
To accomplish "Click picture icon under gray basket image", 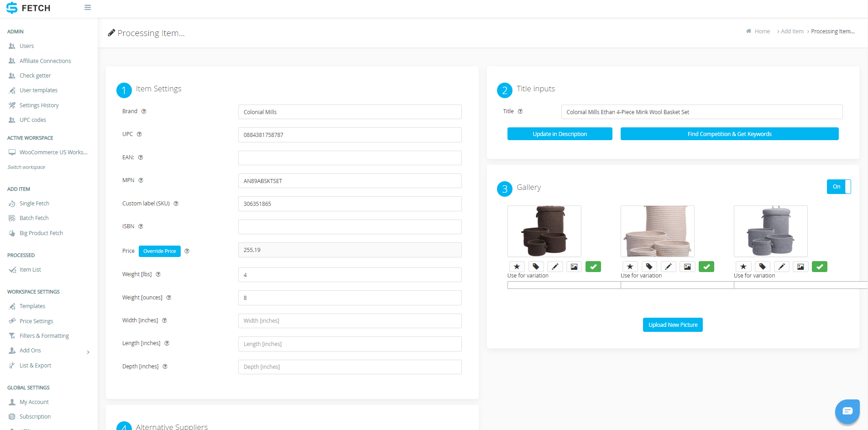I will (x=800, y=267).
